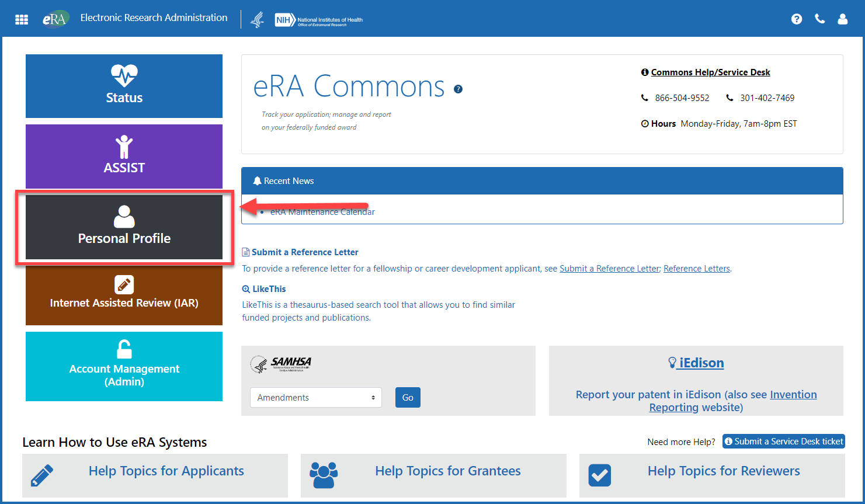This screenshot has height=504, width=865.
Task: Click the heartbeat icon on Status tile
Action: point(124,75)
